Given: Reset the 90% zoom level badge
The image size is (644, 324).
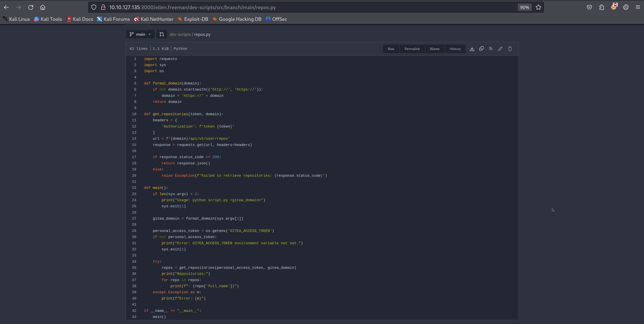Looking at the screenshot, I should tap(524, 7).
